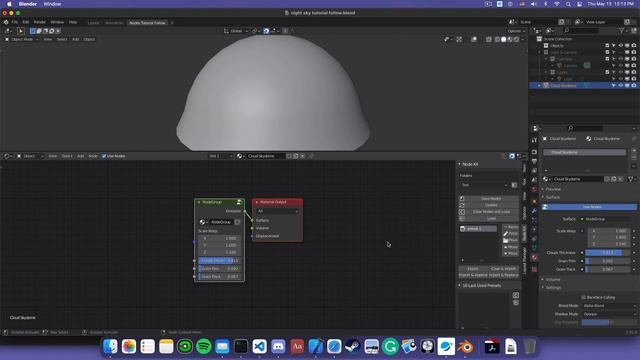Open Blender from the macOS dock
The image size is (640, 360).
click(x=465, y=347)
